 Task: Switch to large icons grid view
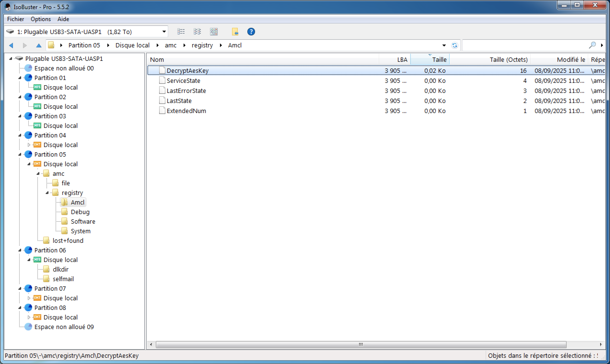coord(214,32)
